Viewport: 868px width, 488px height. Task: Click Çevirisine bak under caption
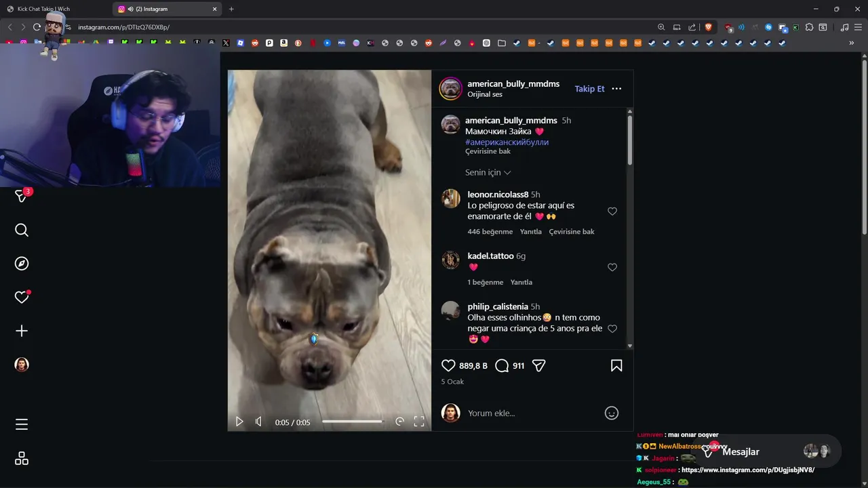click(488, 151)
